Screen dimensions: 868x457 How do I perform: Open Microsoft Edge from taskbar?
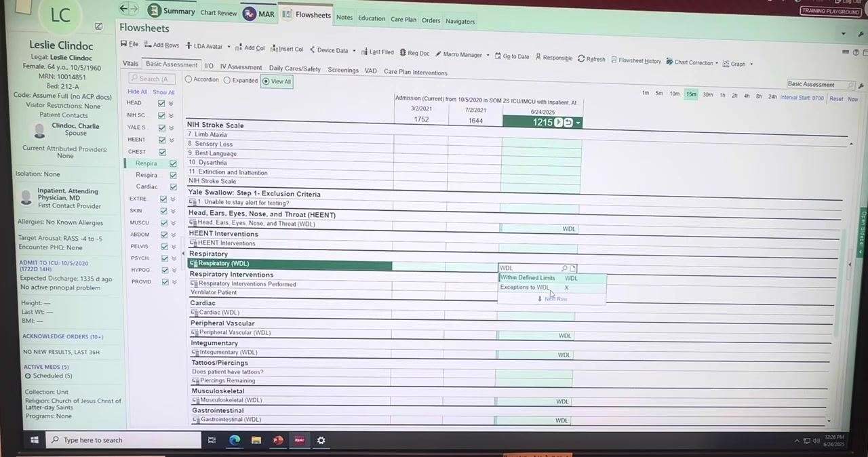pyautogui.click(x=235, y=440)
